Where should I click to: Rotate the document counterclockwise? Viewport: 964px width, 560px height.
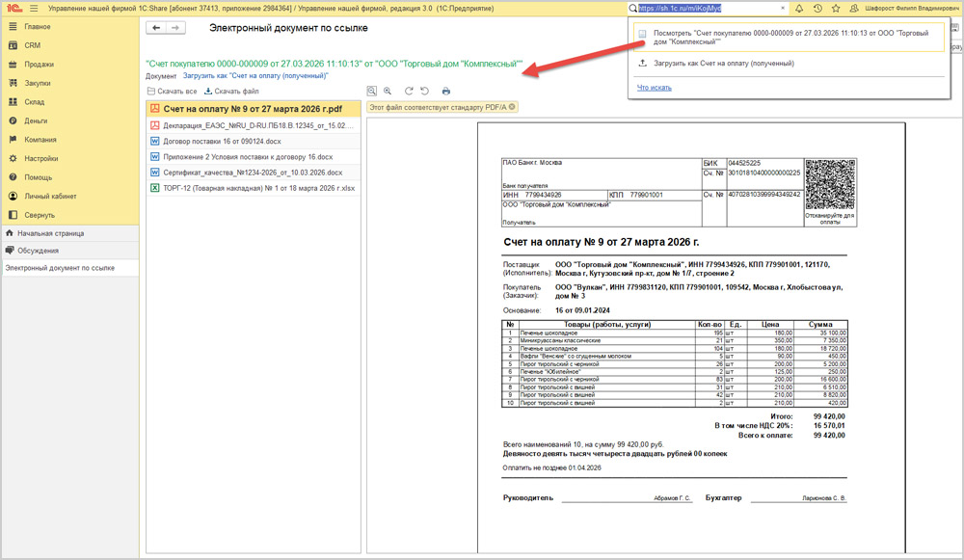click(424, 91)
